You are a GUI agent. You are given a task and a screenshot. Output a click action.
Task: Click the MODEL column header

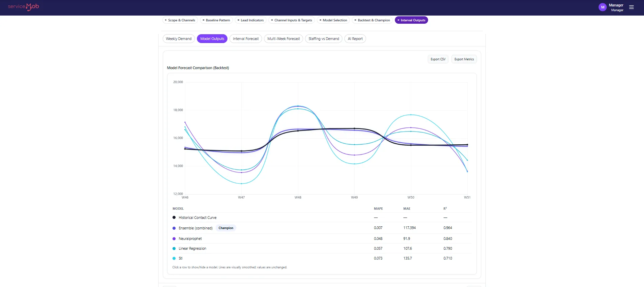[178, 209]
